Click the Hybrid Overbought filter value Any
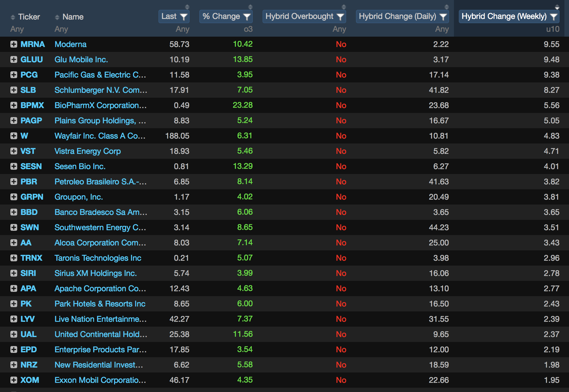The image size is (569, 392). click(339, 29)
